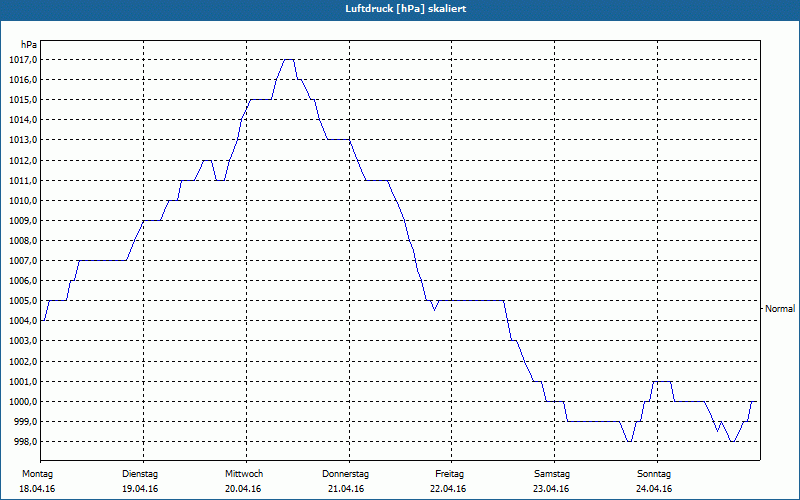
Task: Click the '19.04.16' date label
Action: click(x=140, y=489)
